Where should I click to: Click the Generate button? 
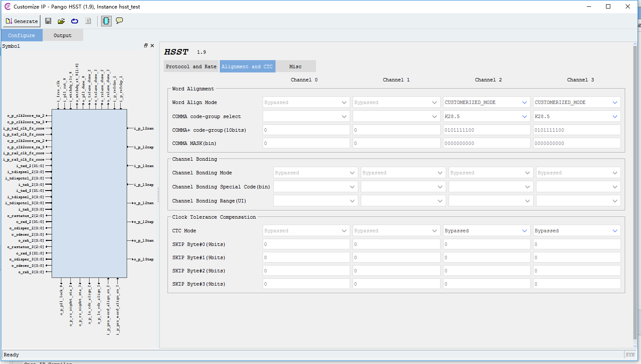(22, 21)
